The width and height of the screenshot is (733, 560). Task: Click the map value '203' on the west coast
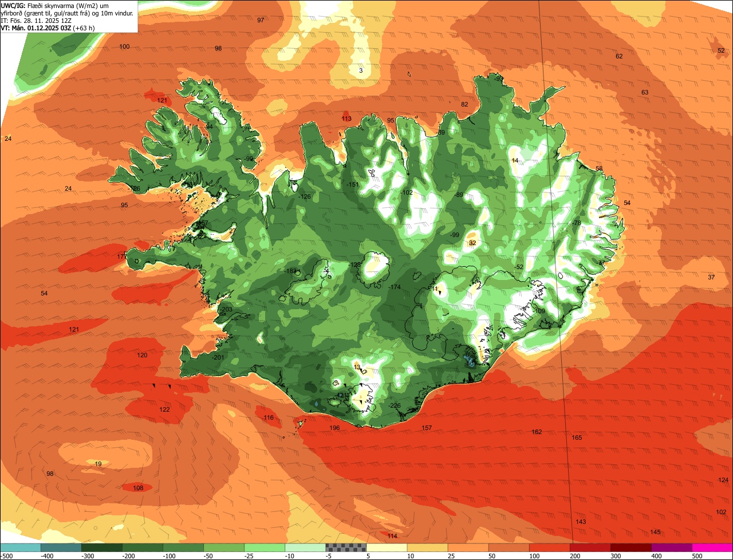click(227, 309)
